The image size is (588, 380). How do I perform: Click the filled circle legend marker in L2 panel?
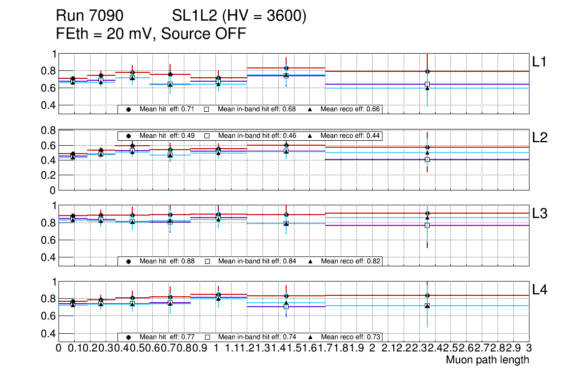(129, 136)
